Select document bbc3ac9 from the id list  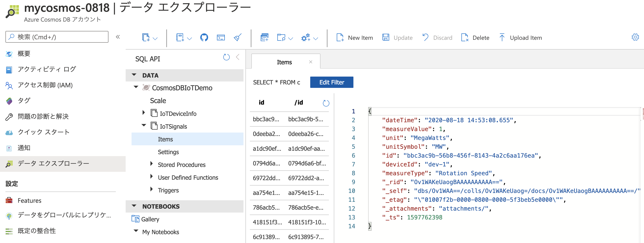[x=266, y=119]
